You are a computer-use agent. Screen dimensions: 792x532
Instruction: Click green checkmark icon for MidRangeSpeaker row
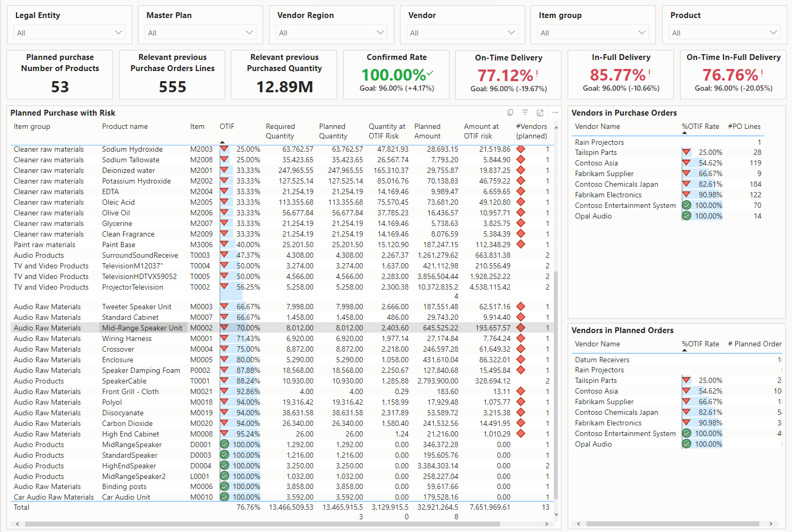(224, 444)
